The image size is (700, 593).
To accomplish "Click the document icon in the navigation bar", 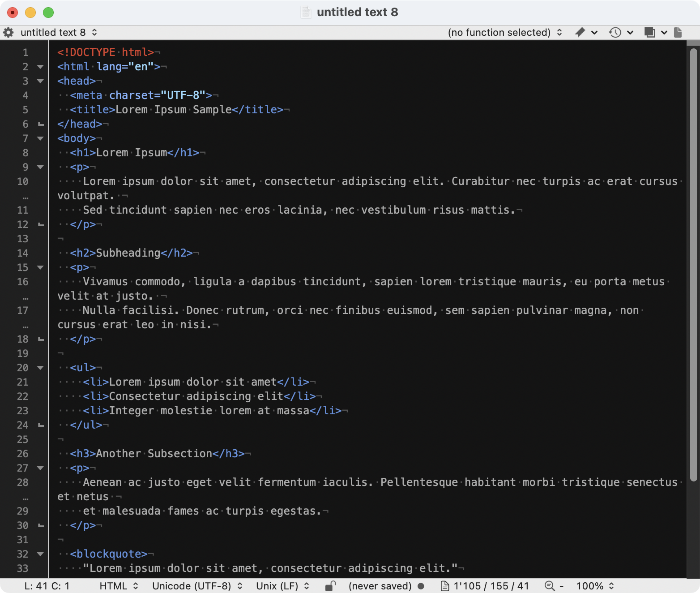I will click(x=678, y=32).
